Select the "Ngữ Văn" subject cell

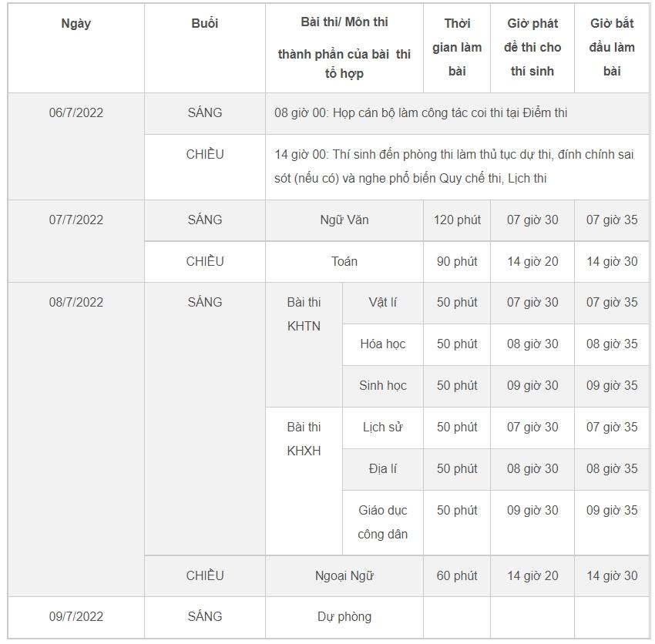pos(344,220)
